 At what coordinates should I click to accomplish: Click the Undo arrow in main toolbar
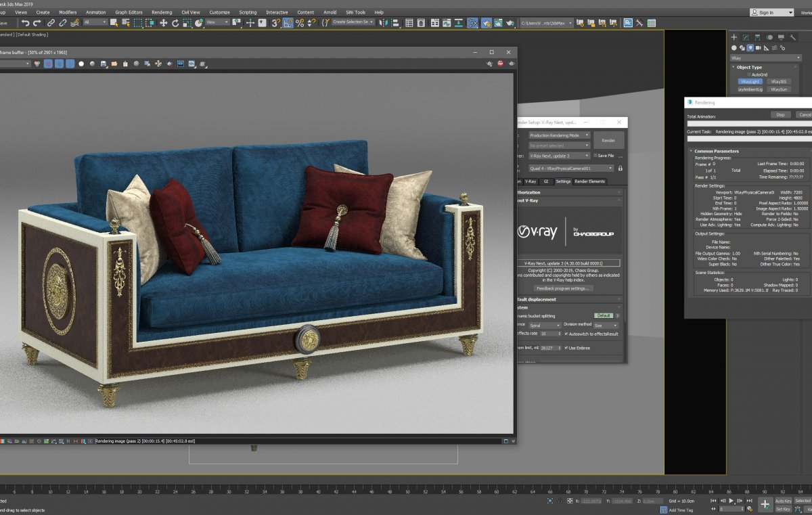click(25, 22)
